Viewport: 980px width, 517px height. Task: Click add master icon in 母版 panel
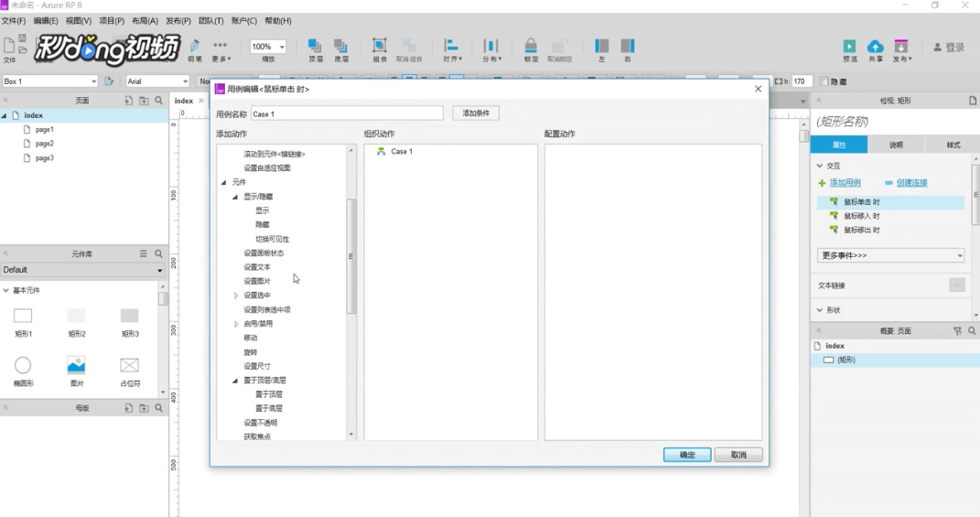click(128, 407)
